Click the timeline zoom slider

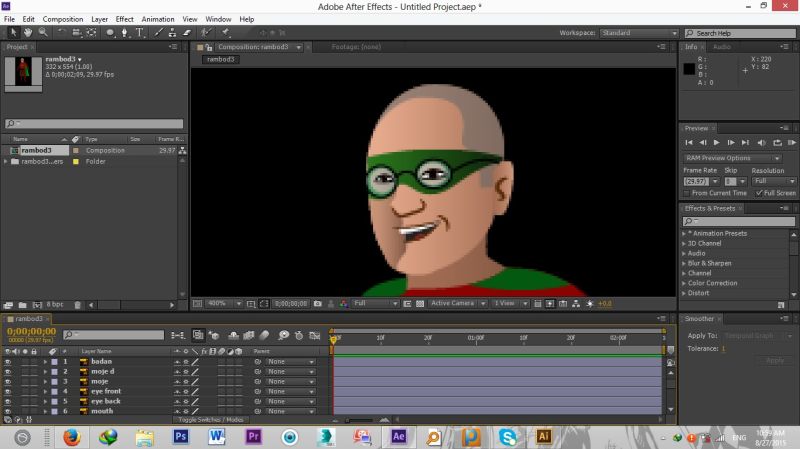(360, 420)
